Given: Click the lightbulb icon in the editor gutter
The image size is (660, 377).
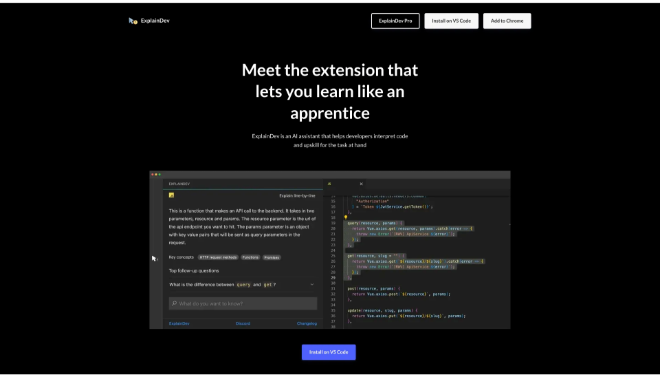Looking at the screenshot, I should [346, 218].
